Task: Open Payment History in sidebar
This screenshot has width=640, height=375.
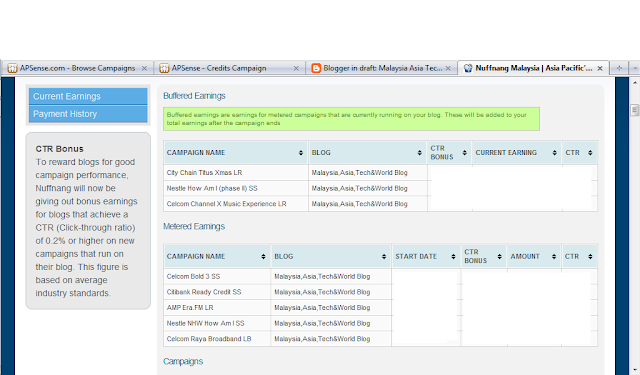Action: (88, 114)
